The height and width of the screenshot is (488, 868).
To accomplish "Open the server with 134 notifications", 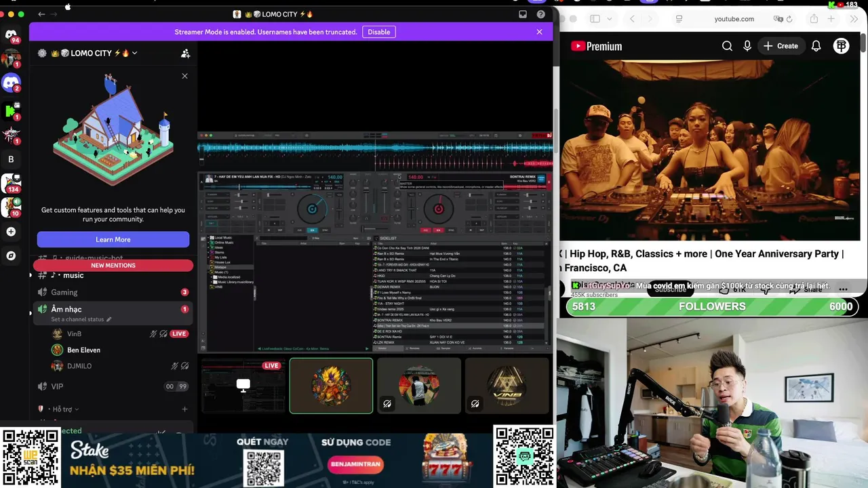I will tap(11, 183).
